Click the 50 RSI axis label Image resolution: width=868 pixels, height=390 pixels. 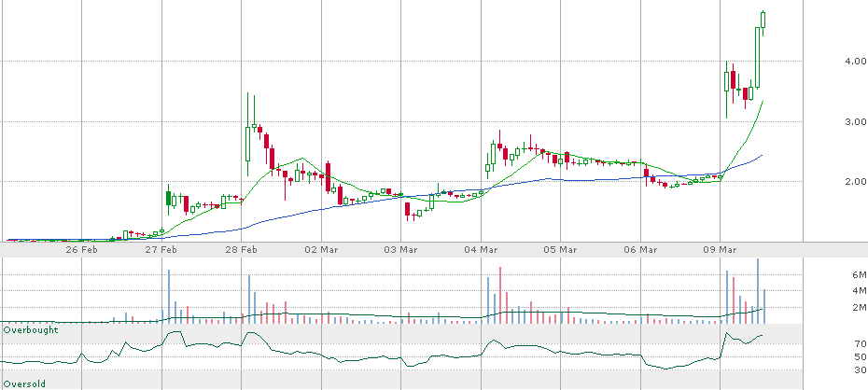pyautogui.click(x=861, y=356)
